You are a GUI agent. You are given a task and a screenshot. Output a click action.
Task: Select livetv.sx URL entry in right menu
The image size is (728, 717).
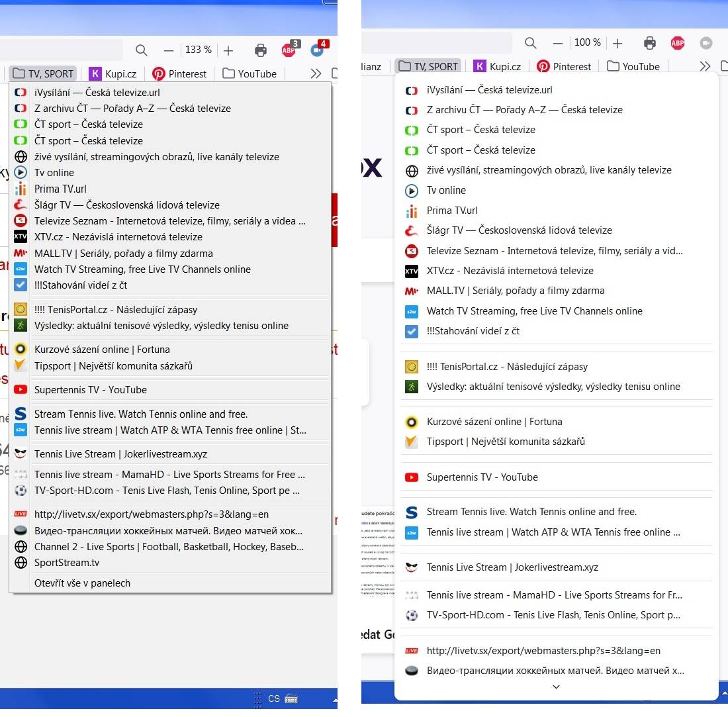tap(556, 651)
